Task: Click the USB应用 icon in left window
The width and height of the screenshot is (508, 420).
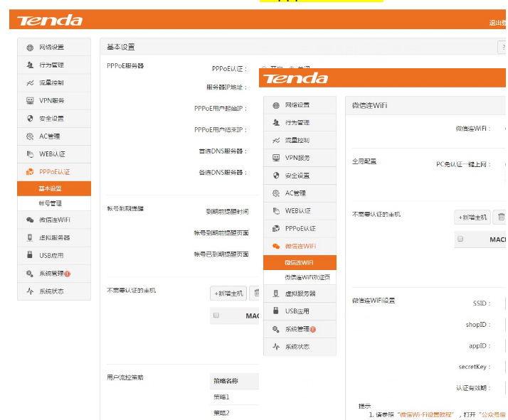Action: (30, 255)
